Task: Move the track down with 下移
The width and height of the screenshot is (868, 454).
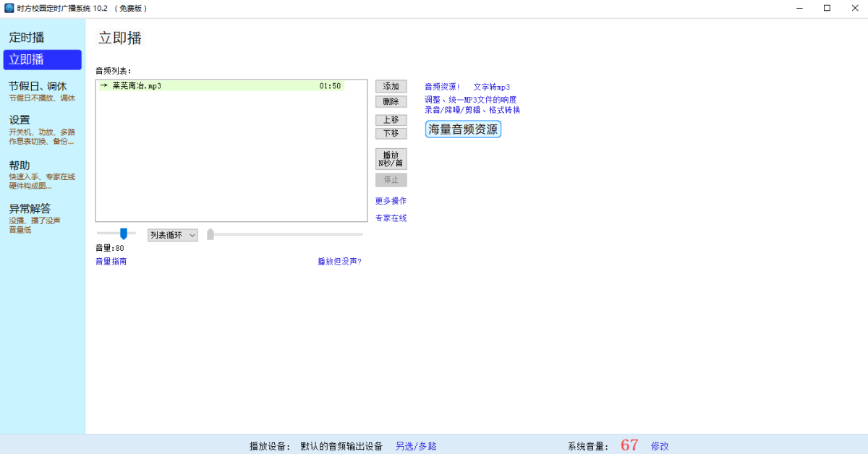Action: 391,133
